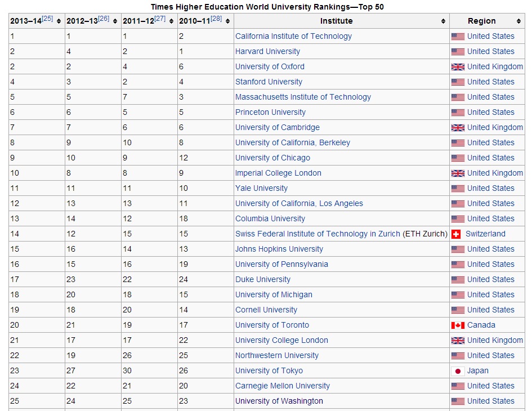Open Japan region link
Screen dimensions: 532x411
(x=478, y=370)
